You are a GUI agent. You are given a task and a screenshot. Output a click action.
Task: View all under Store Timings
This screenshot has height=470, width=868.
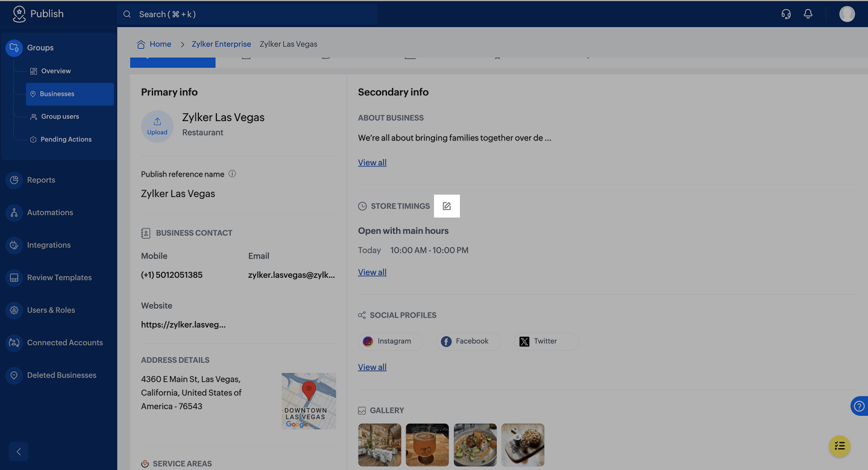click(373, 272)
